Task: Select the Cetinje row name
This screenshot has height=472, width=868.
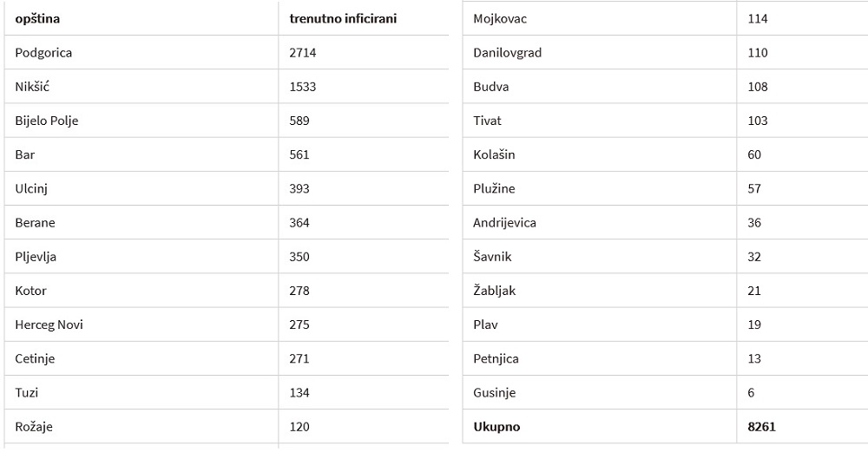Action: tap(35, 358)
